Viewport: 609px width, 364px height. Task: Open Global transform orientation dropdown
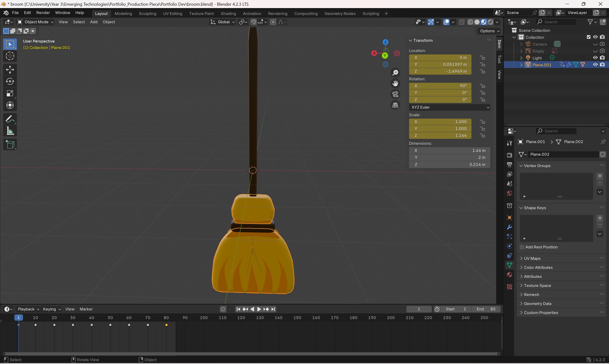(222, 22)
